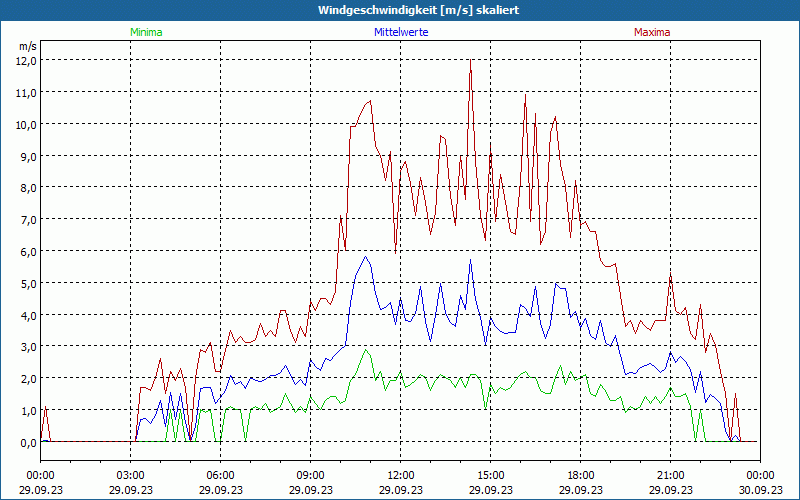
Task: Click the blue mean-value peak near 11:00
Action: (365, 257)
